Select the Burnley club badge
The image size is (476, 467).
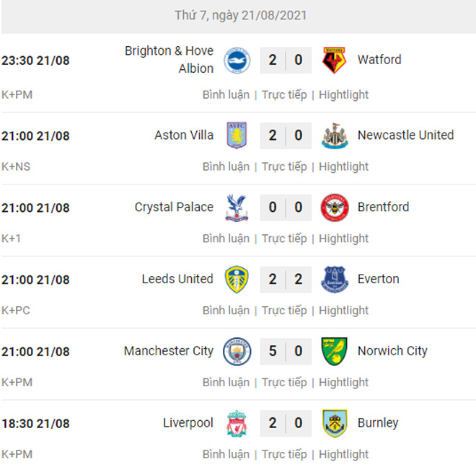335,423
